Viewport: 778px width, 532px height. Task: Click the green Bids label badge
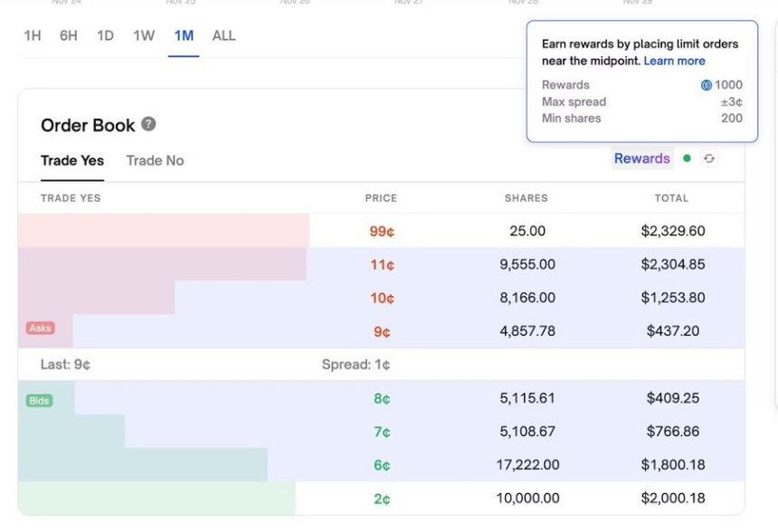(x=39, y=401)
